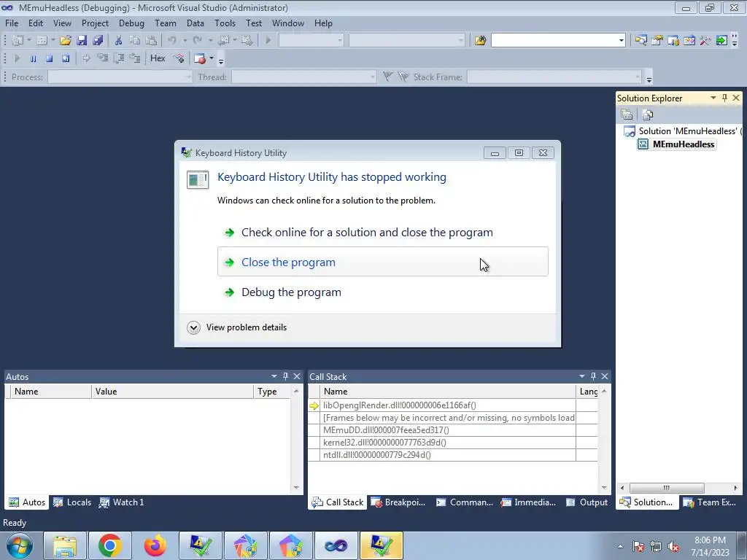747x560 pixels.
Task: Choose Check online for a solution
Action: point(382,233)
